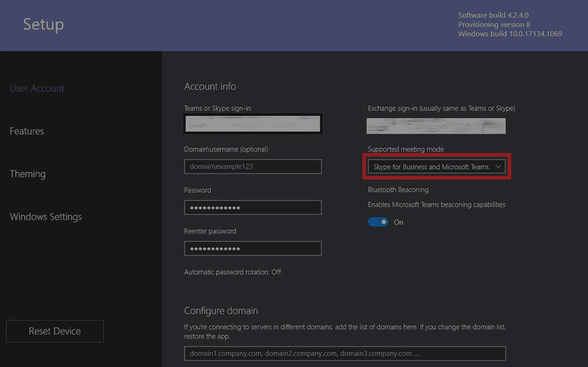Select the User Account section
Image resolution: width=588 pixels, height=367 pixels.
pos(36,88)
